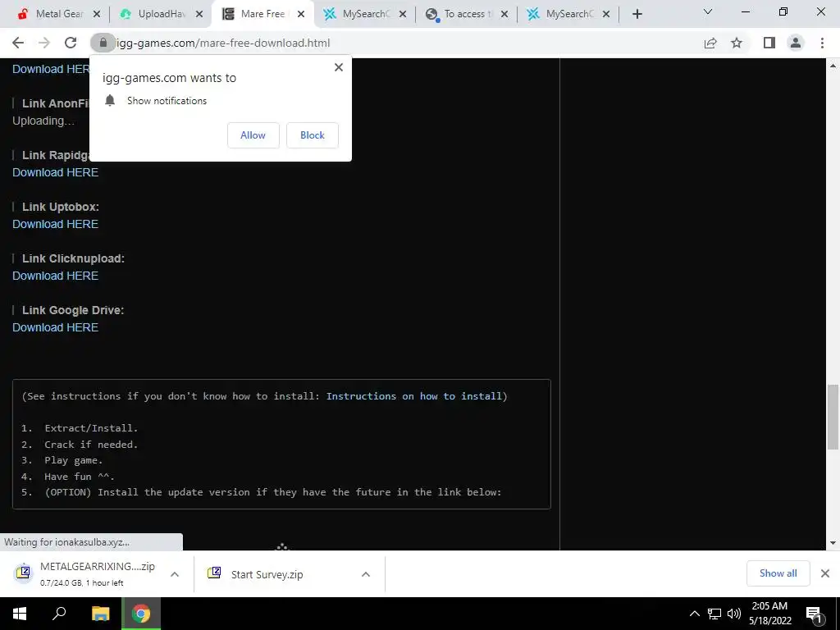Image resolution: width=840 pixels, height=630 pixels.
Task: Click the scrollbar down arrow
Action: pos(833,543)
